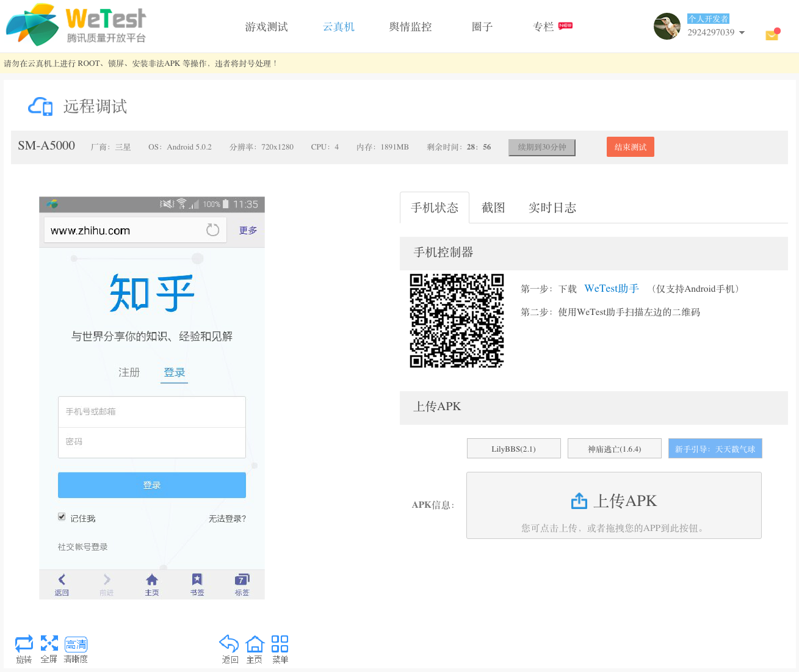This screenshot has height=672, width=799.
Task: Tap 更多 in phone browser
Action: [x=248, y=231]
